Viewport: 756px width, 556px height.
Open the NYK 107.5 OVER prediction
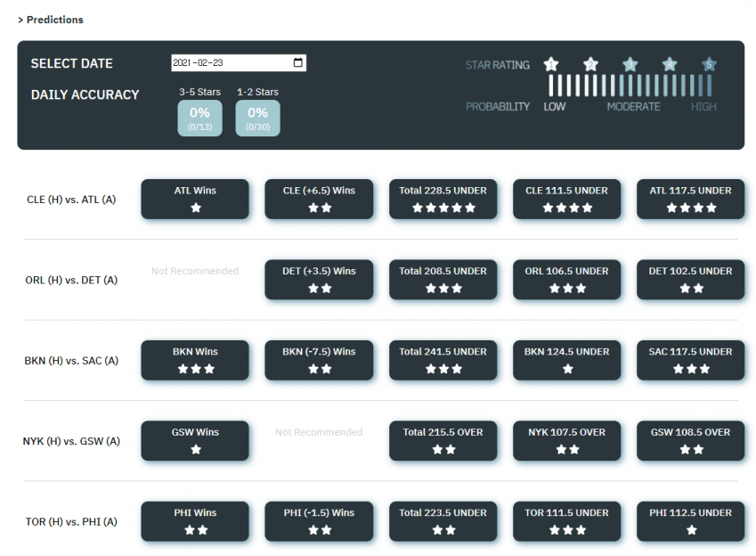tap(566, 440)
